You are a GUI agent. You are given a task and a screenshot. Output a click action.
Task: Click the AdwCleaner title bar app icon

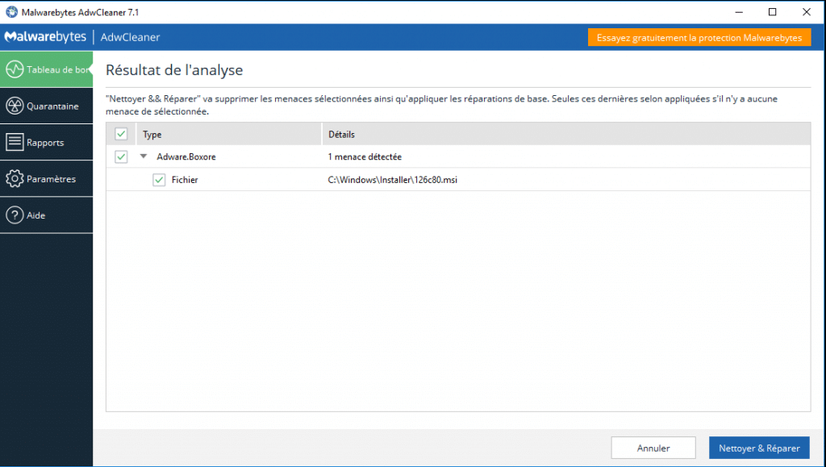coord(12,12)
